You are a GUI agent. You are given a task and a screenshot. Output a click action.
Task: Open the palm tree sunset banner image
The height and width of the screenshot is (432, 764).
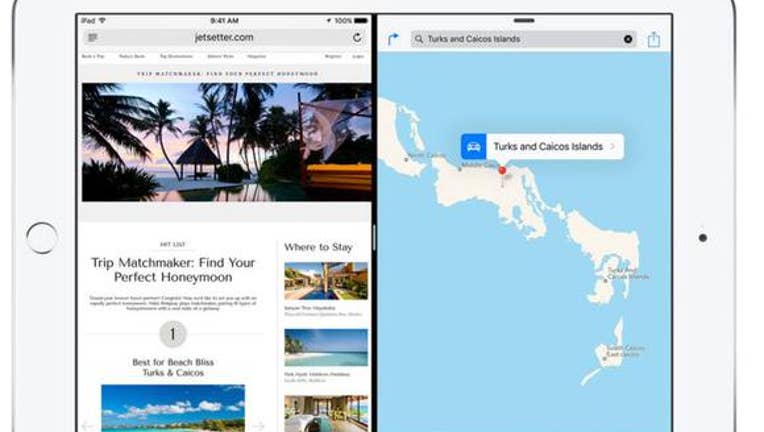click(x=227, y=142)
